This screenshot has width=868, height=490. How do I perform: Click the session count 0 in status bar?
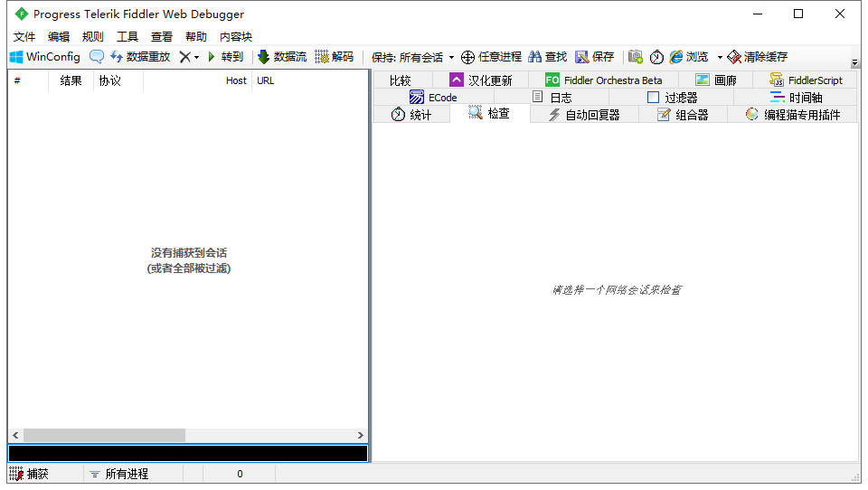tap(239, 474)
